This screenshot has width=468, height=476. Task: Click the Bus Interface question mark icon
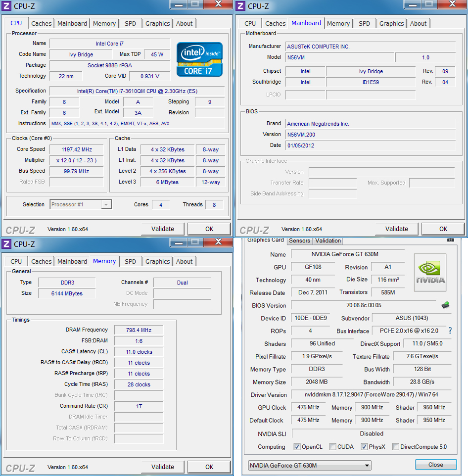[450, 331]
